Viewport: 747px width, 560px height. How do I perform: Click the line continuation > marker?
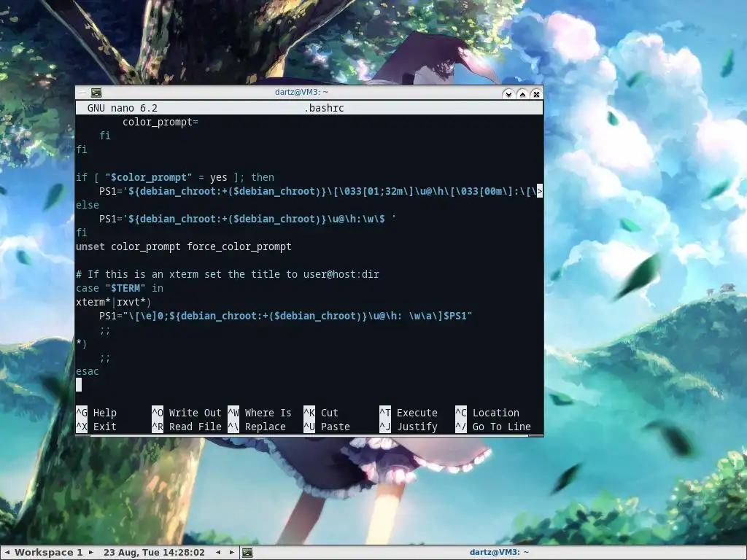(540, 191)
